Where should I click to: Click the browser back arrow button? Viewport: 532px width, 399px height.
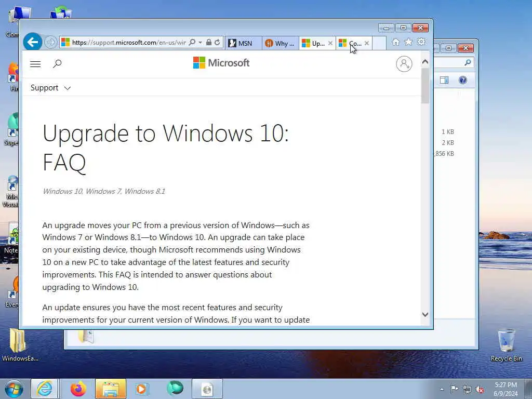pos(33,42)
